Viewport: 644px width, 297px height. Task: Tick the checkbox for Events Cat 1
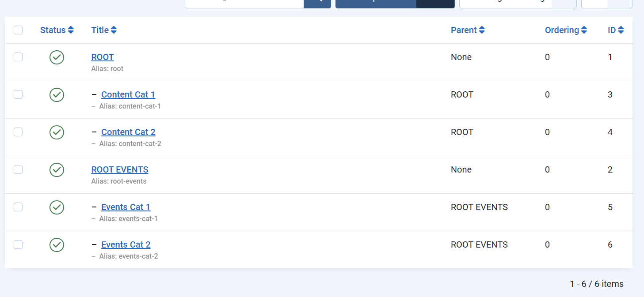pos(18,207)
